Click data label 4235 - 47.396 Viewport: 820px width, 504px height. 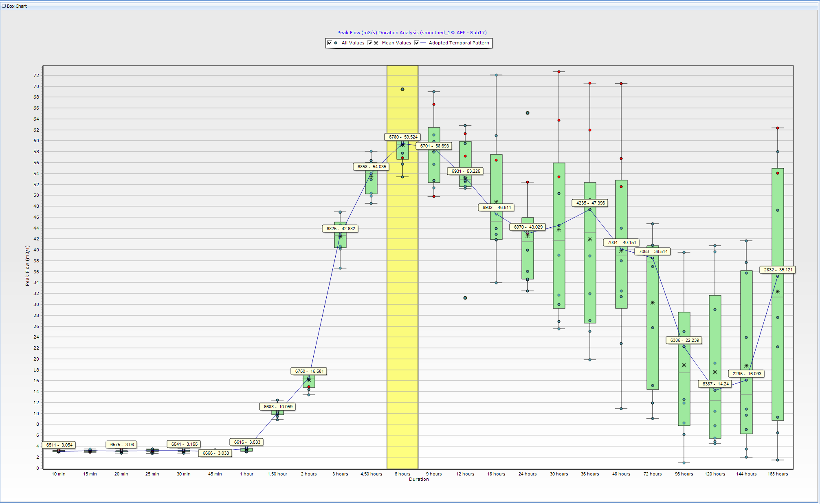tap(590, 203)
